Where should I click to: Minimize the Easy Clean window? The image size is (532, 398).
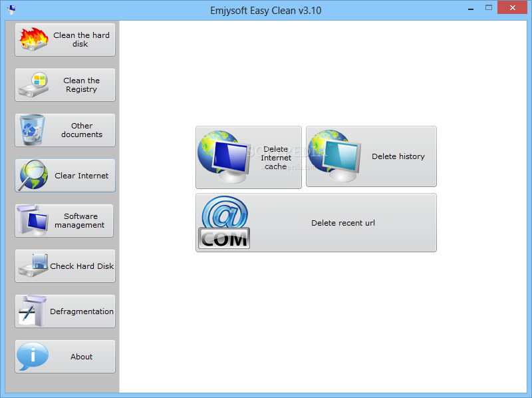[x=471, y=9]
